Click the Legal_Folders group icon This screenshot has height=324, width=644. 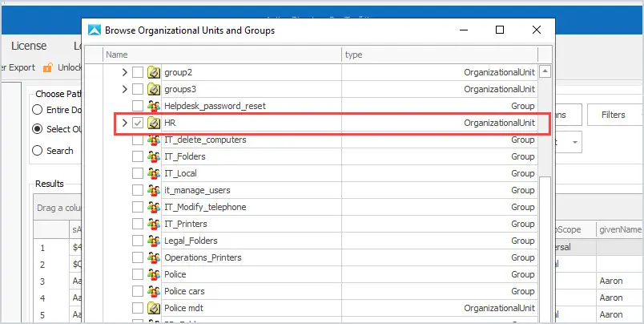[154, 241]
